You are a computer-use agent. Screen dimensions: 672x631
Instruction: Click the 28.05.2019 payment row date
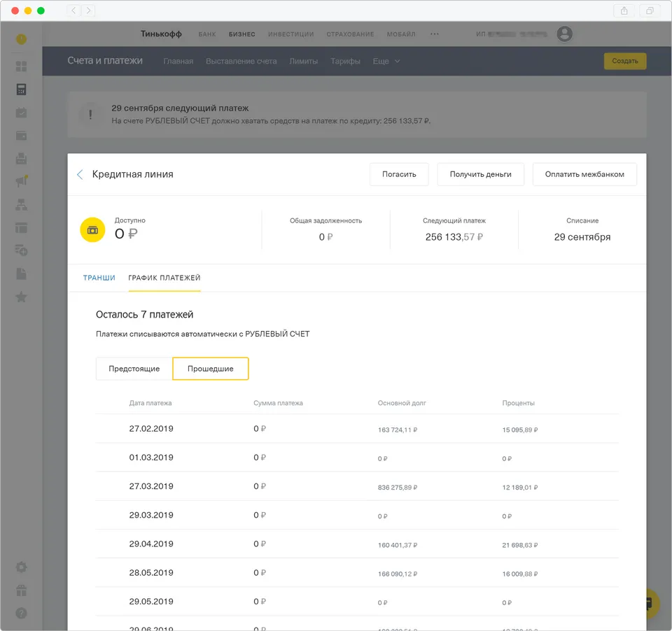pyautogui.click(x=151, y=572)
